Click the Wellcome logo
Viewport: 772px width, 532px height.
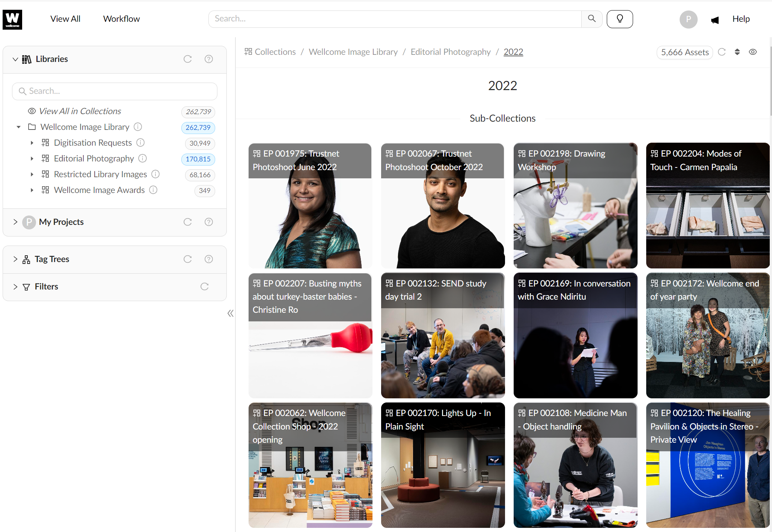(x=12, y=20)
